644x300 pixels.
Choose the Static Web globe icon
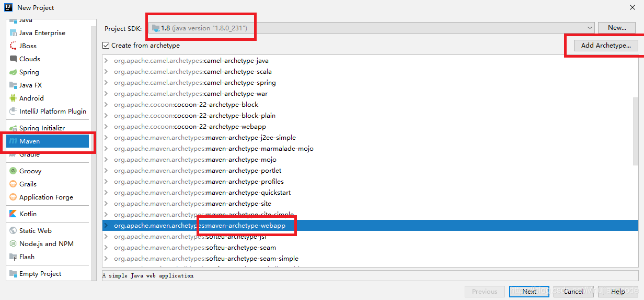[x=13, y=231]
